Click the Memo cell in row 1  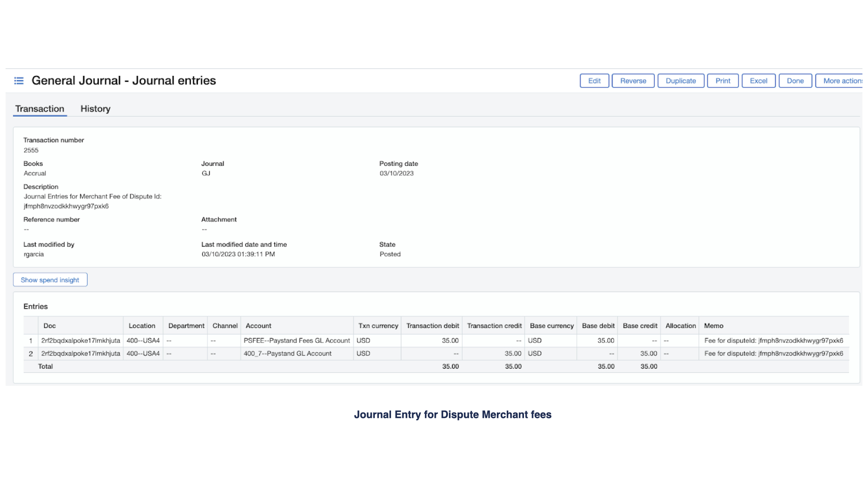point(774,341)
